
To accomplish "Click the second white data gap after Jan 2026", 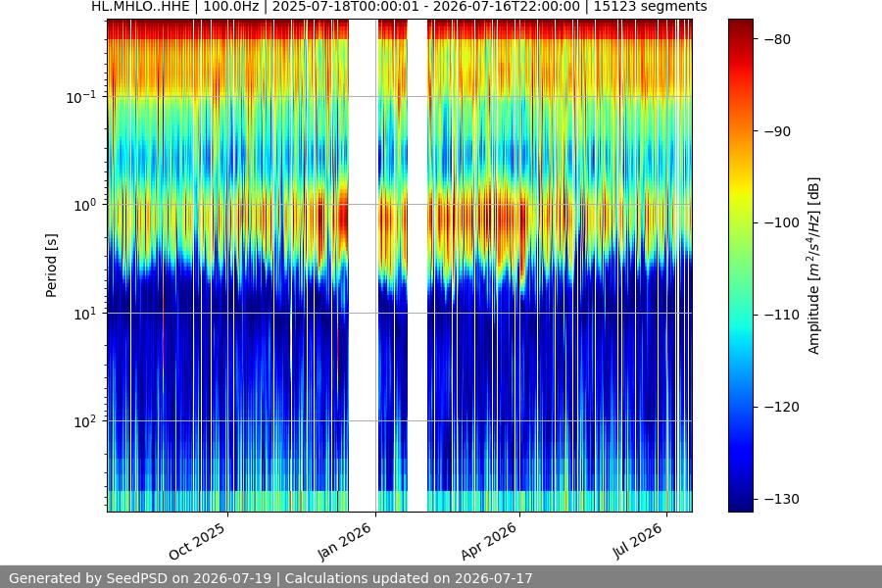I will 416,266.
